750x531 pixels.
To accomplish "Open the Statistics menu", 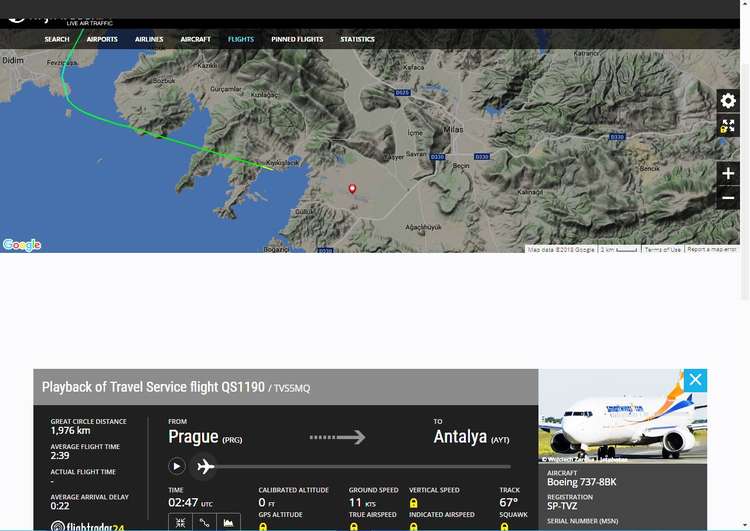I will click(357, 39).
